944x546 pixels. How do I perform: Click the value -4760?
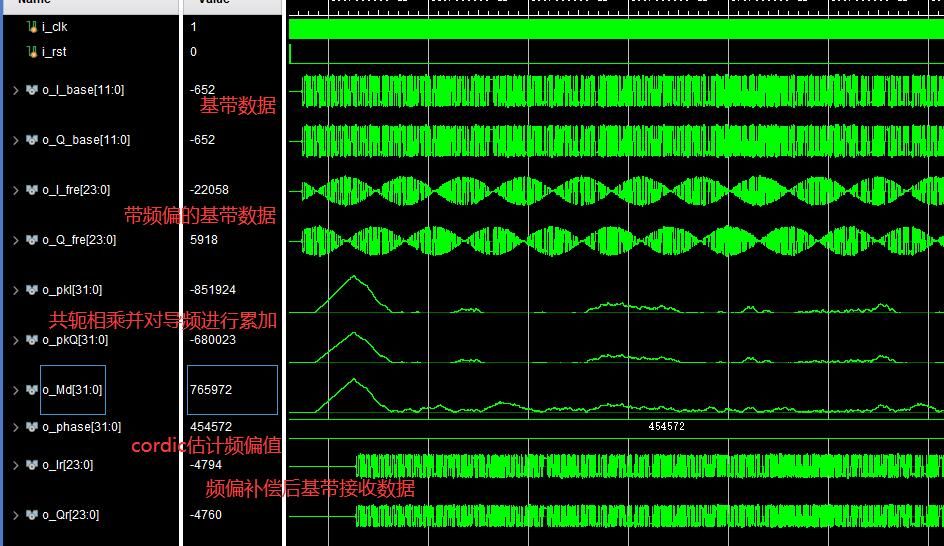[x=205, y=515]
